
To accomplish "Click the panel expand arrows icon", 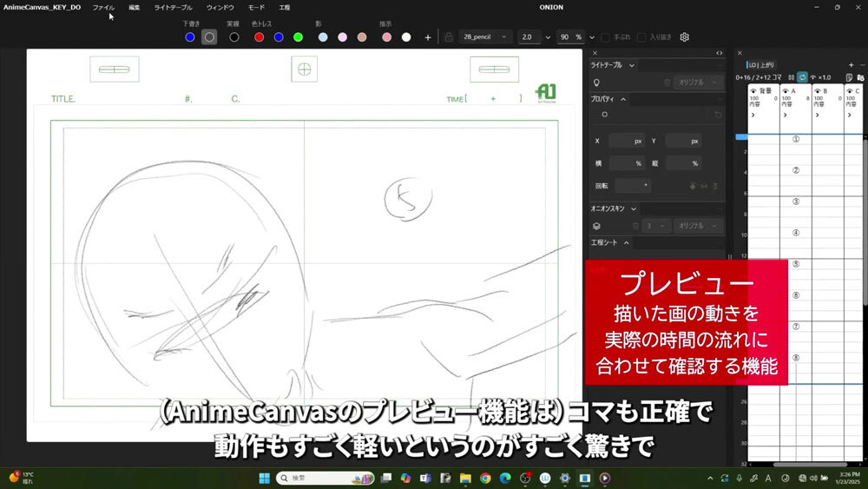I will click(719, 53).
